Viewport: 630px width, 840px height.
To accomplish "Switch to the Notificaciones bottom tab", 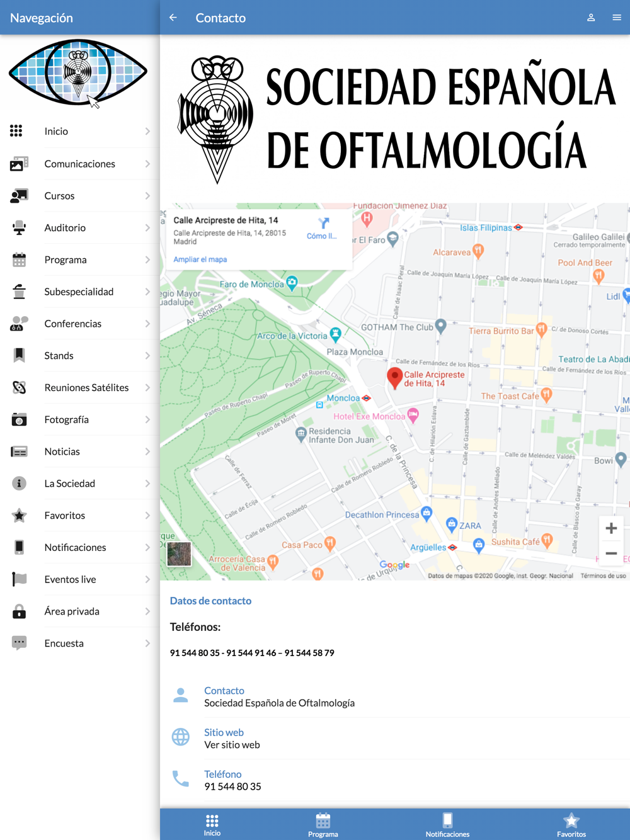I will pyautogui.click(x=447, y=824).
